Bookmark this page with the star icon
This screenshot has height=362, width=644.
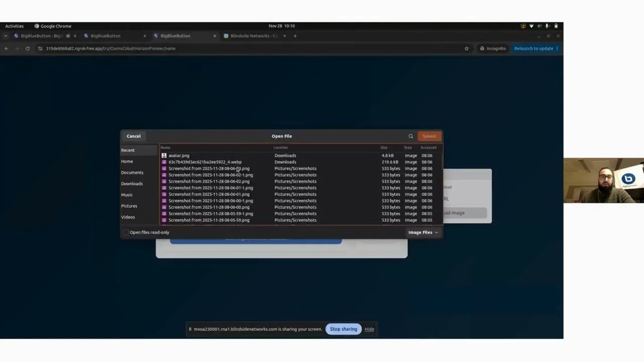click(x=466, y=48)
